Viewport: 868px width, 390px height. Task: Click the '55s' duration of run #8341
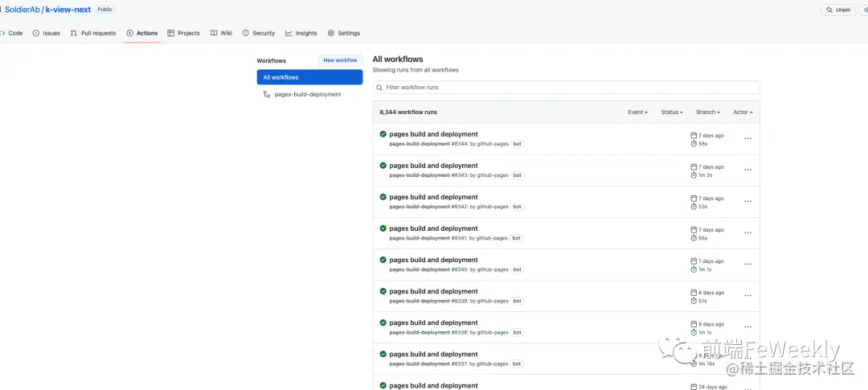[x=703, y=238]
